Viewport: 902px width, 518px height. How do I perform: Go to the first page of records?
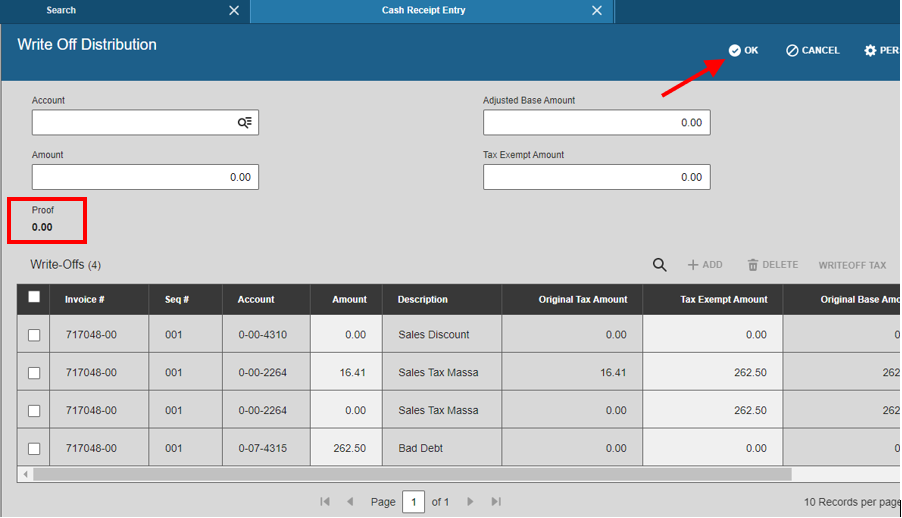pos(325,502)
